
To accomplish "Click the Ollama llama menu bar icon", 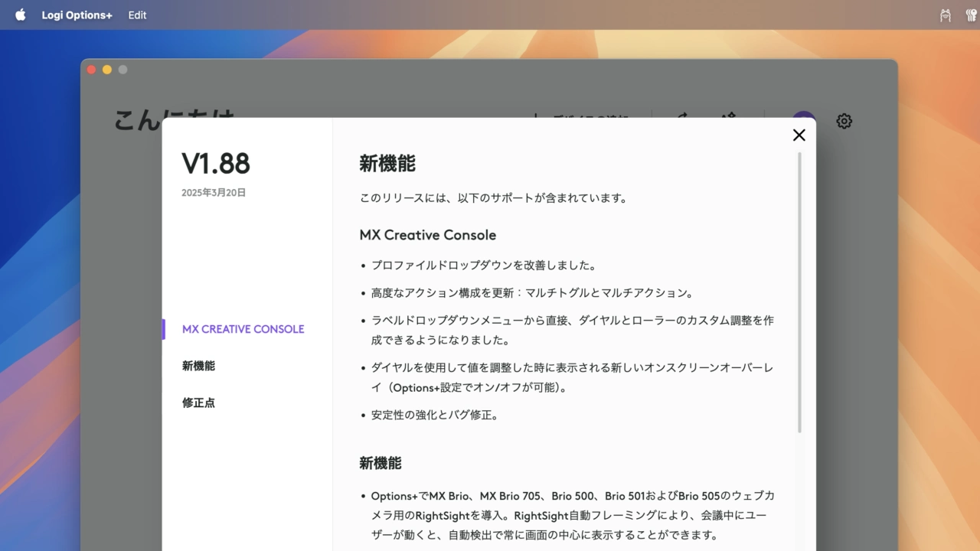I will 945,15.
